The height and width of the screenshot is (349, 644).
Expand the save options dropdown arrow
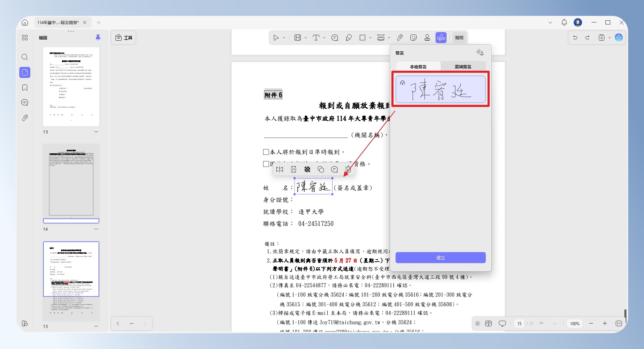click(x=610, y=38)
